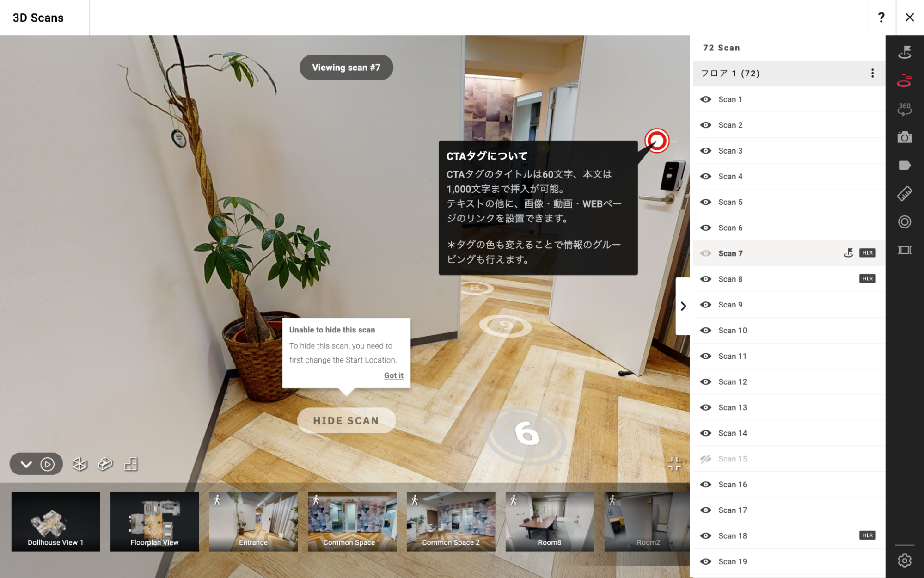Select Scan 9 in scan list

point(788,305)
